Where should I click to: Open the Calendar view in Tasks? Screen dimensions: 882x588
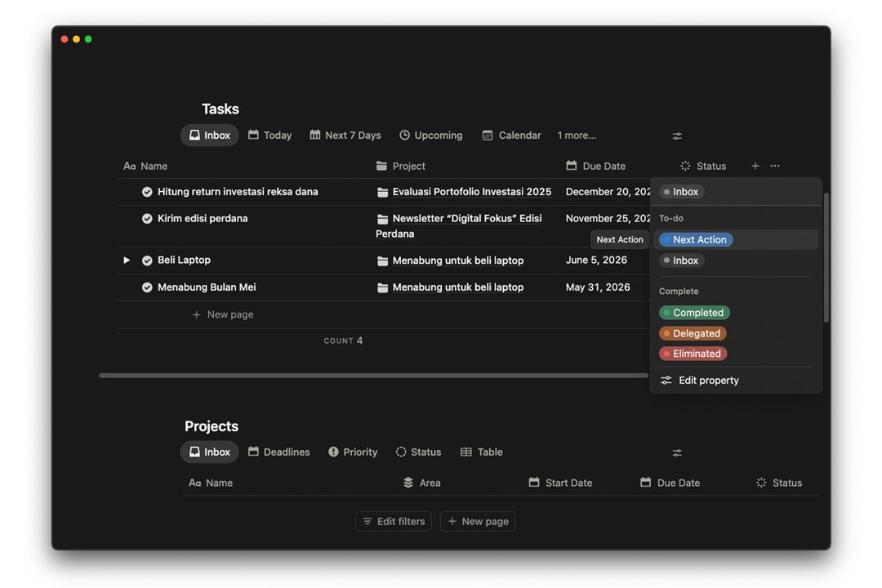[x=511, y=136]
